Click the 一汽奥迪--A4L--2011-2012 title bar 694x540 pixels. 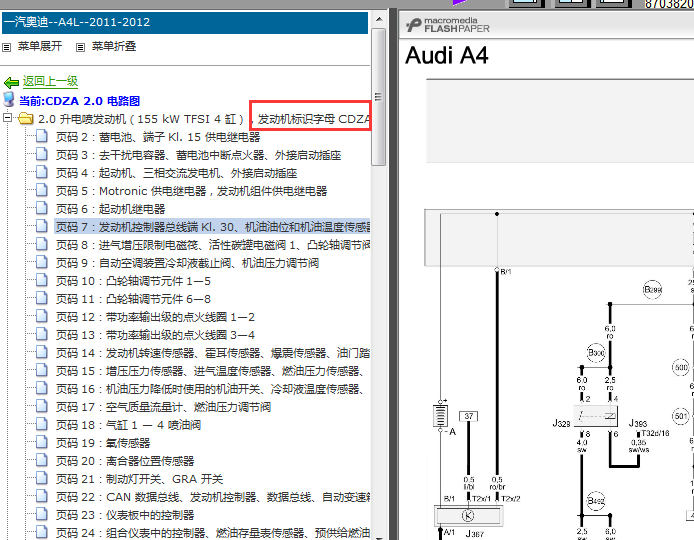[x=185, y=23]
